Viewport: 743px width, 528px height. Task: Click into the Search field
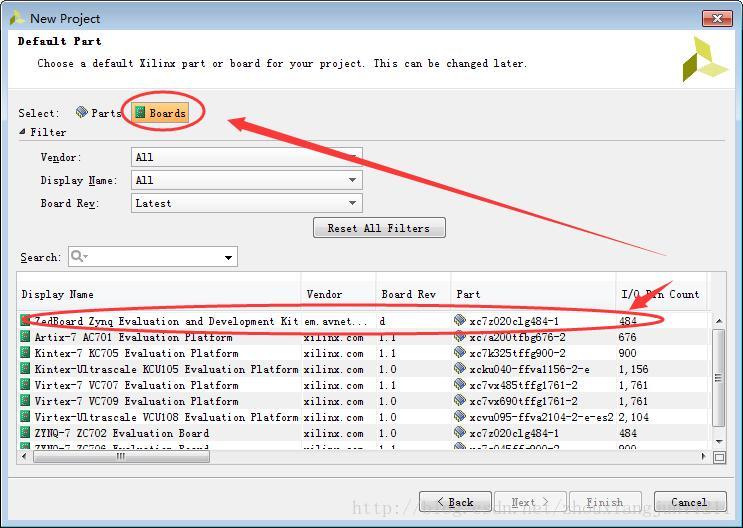[x=153, y=257]
